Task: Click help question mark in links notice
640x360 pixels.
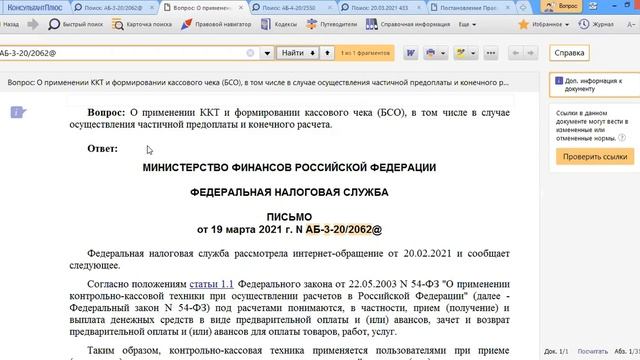Action: [x=622, y=138]
